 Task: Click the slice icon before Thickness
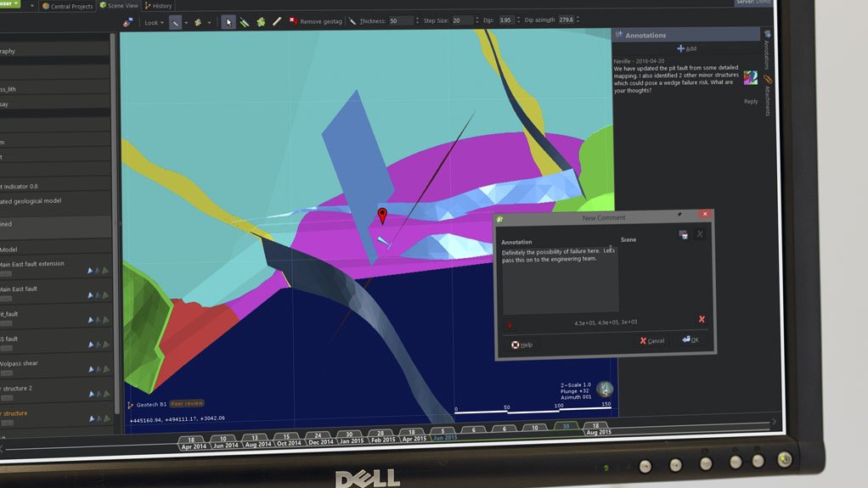point(352,21)
